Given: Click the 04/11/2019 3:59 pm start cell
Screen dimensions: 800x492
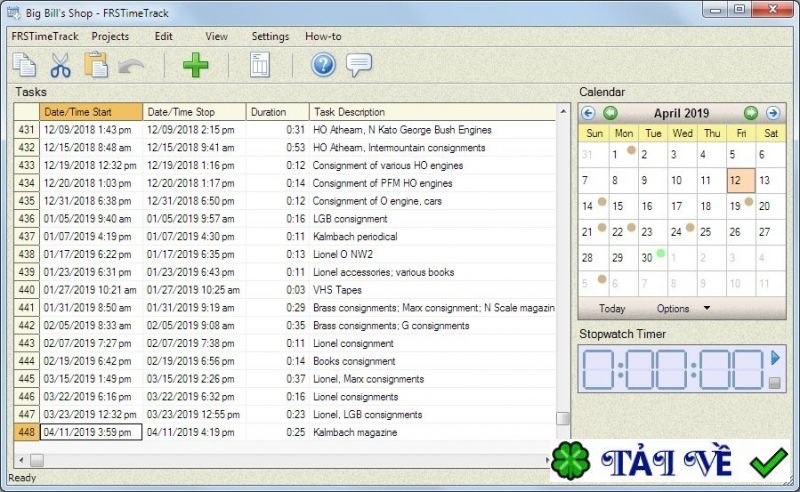Looking at the screenshot, I should pos(91,432).
